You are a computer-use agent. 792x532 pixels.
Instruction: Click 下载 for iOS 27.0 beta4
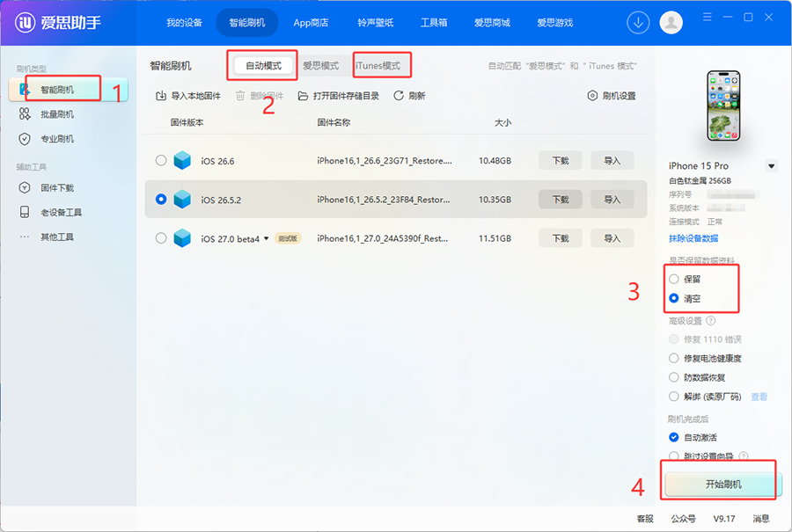click(x=561, y=238)
